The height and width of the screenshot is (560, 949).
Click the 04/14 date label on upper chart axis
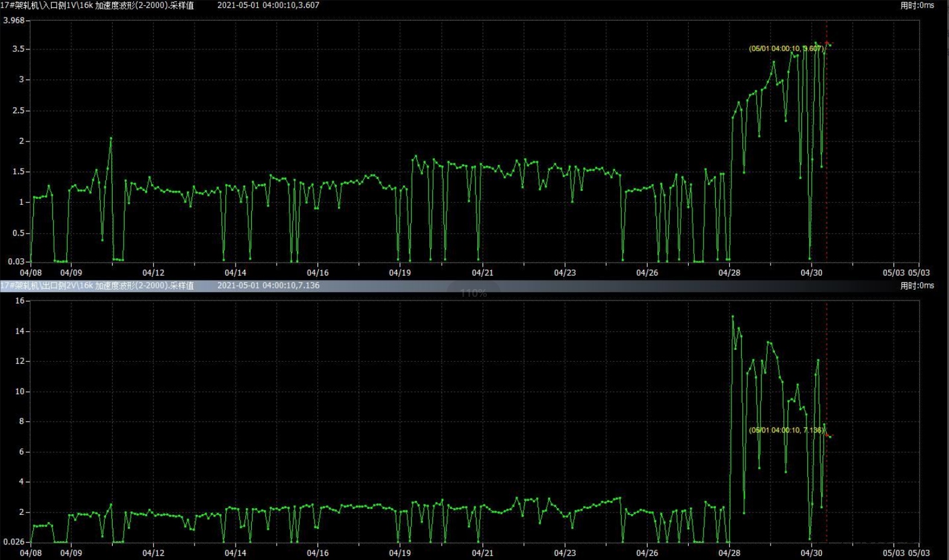(x=235, y=273)
